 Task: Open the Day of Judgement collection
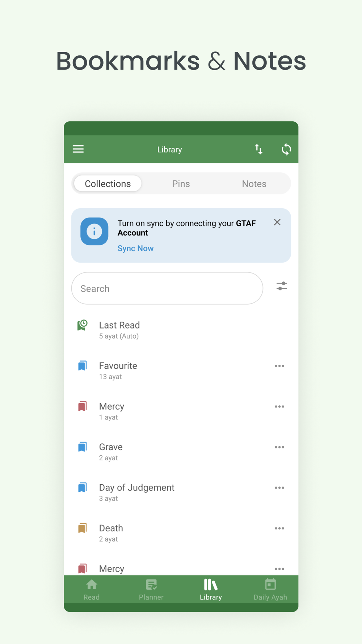click(181, 492)
